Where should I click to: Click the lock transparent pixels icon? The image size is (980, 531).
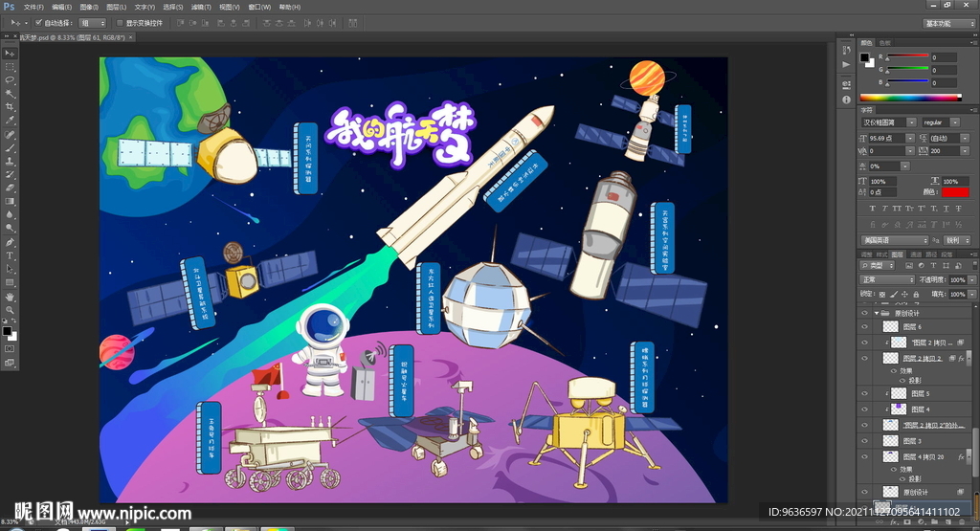pos(881,295)
